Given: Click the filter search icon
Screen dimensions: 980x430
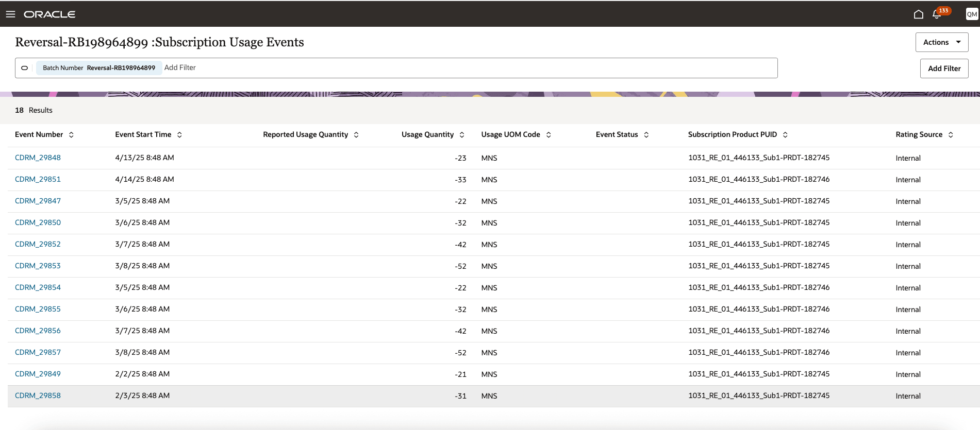Looking at the screenshot, I should pyautogui.click(x=24, y=68).
